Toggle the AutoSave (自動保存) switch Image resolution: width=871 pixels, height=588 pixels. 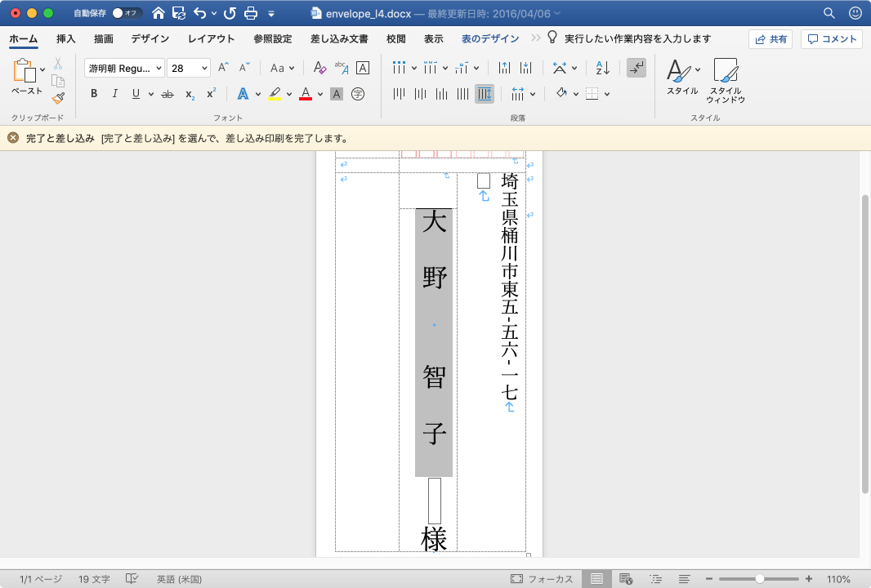tap(126, 13)
